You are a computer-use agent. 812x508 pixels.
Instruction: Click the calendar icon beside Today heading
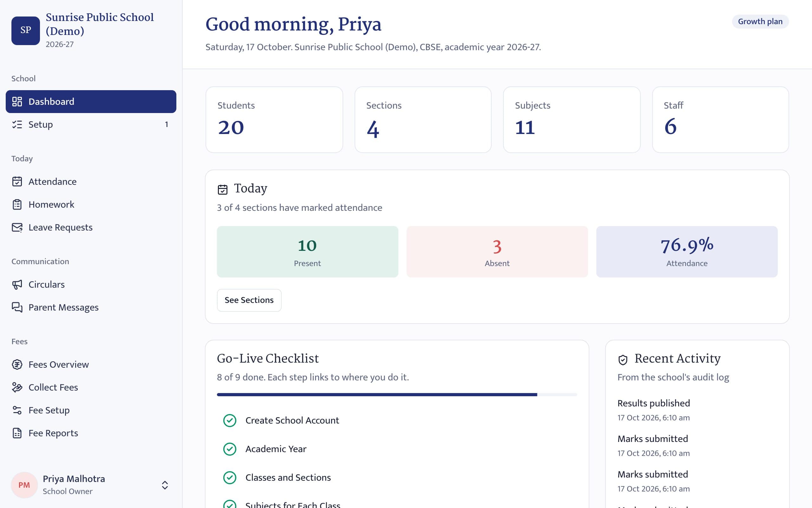tap(222, 190)
